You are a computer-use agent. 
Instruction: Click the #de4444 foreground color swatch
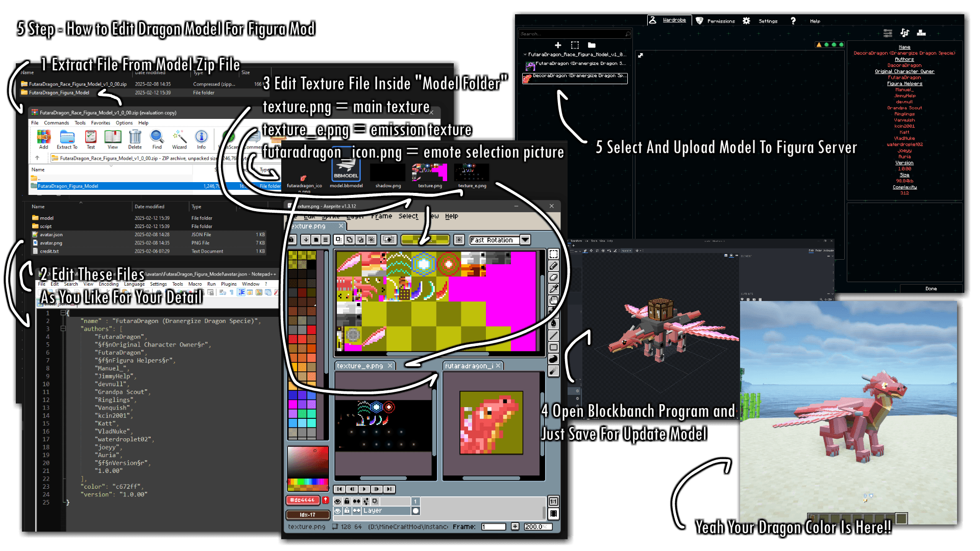303,500
